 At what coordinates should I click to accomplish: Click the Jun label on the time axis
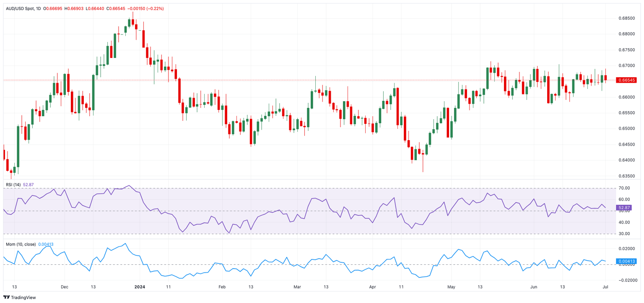click(x=534, y=287)
